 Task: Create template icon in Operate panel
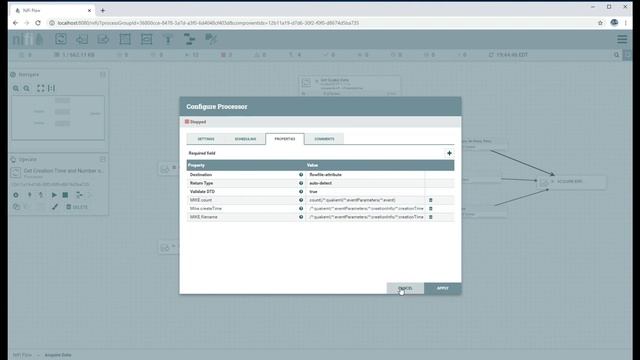click(x=79, y=195)
